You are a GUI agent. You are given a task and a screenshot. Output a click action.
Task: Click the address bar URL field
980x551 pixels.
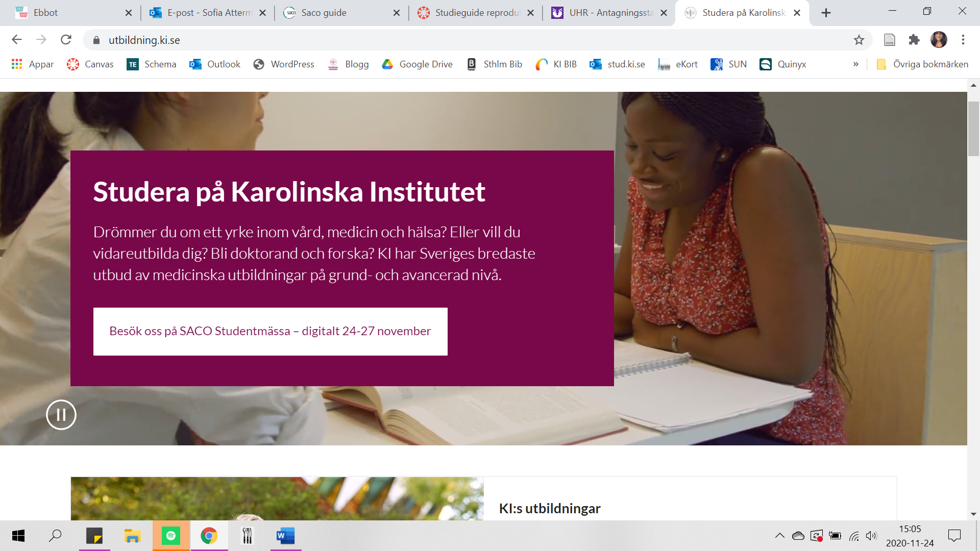470,40
